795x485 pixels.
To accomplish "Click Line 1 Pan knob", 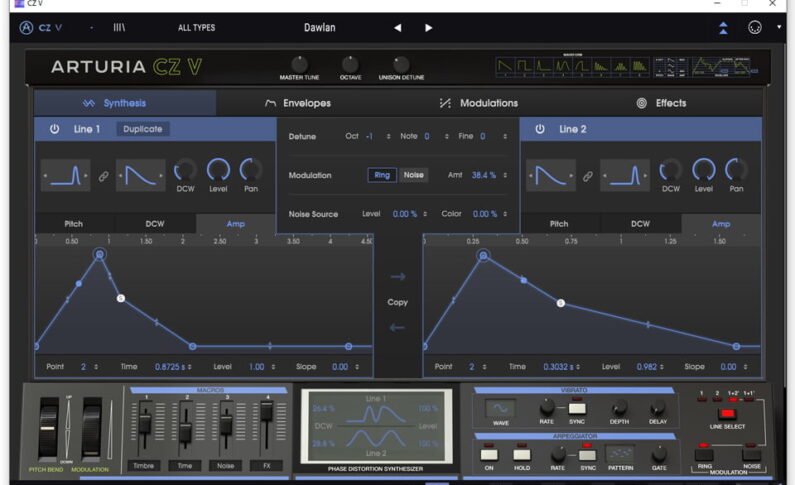I will tap(251, 170).
